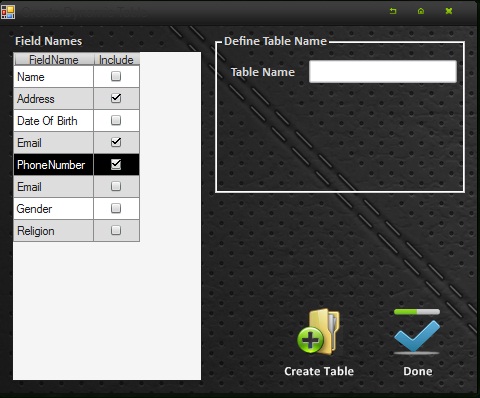Check the Include box for Gender
The image size is (480, 398).
(116, 208)
